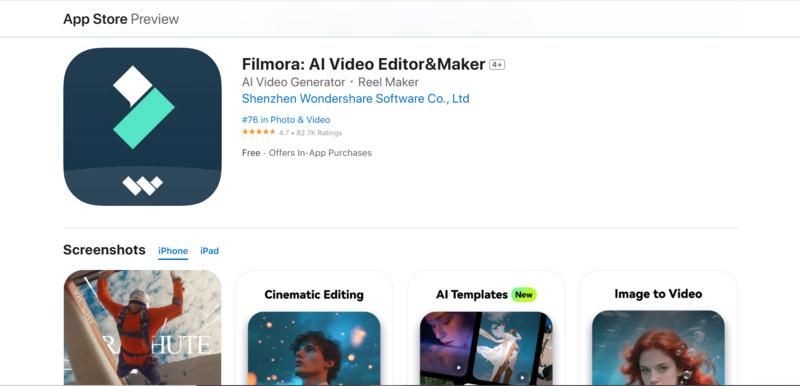Switch to the iPad screenshots tab
800x386 pixels.
pyautogui.click(x=209, y=251)
